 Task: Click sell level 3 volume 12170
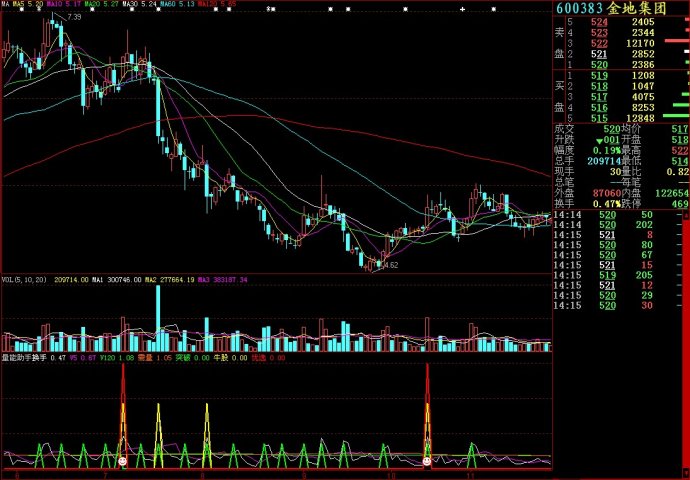tap(640, 44)
